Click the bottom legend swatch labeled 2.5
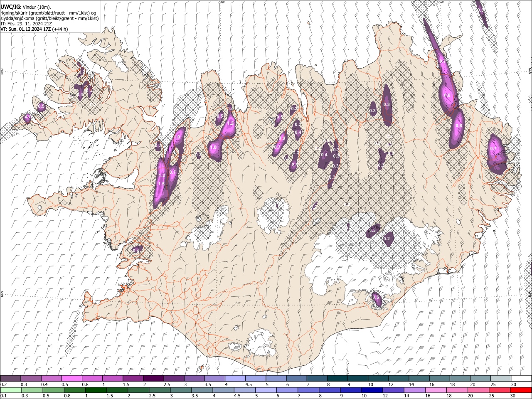Screen dimensions: 532x399 pyautogui.click(x=159, y=390)
